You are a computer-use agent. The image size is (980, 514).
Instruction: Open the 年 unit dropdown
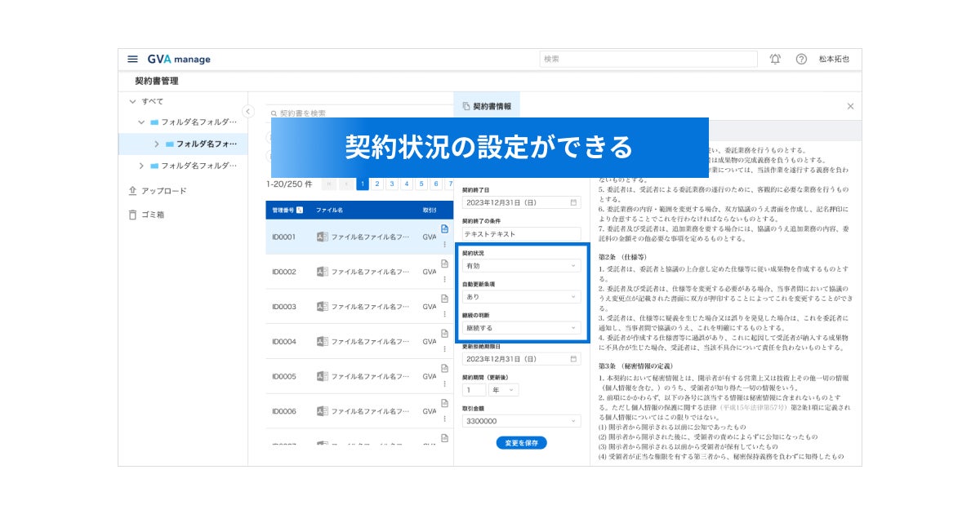pos(503,390)
